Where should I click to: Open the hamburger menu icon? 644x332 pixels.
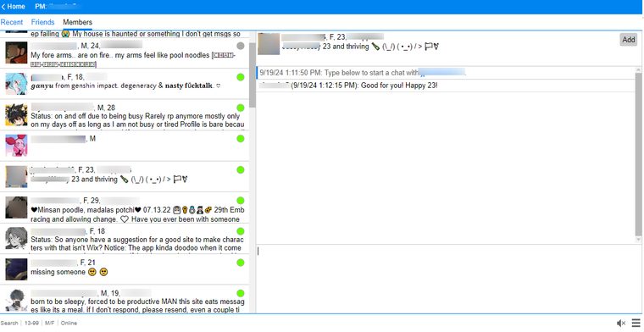636,324
